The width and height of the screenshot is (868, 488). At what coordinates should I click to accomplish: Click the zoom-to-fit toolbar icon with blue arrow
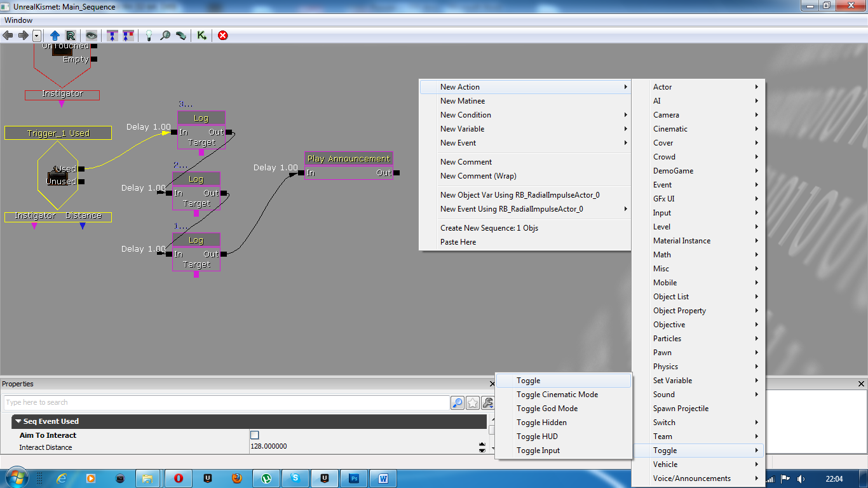click(x=112, y=36)
